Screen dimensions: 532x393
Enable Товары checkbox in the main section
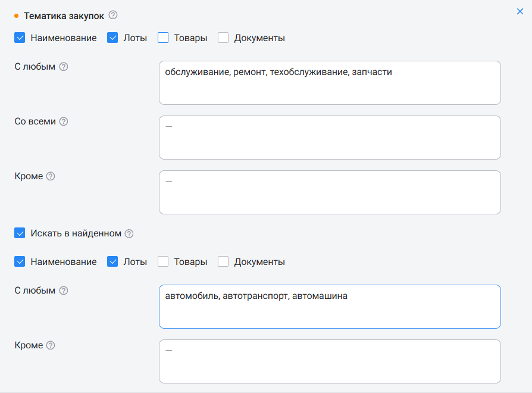point(163,38)
